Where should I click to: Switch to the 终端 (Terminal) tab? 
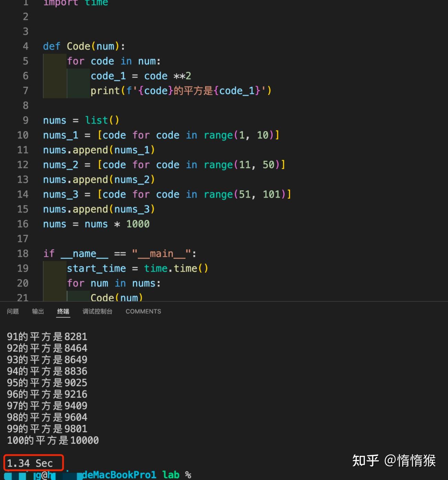click(x=63, y=311)
